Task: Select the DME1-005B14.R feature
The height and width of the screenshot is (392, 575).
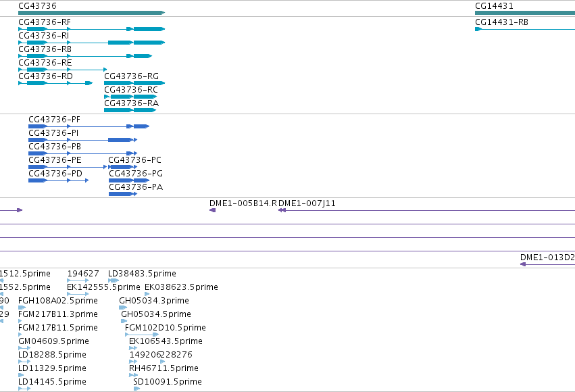Action: pyautogui.click(x=212, y=210)
